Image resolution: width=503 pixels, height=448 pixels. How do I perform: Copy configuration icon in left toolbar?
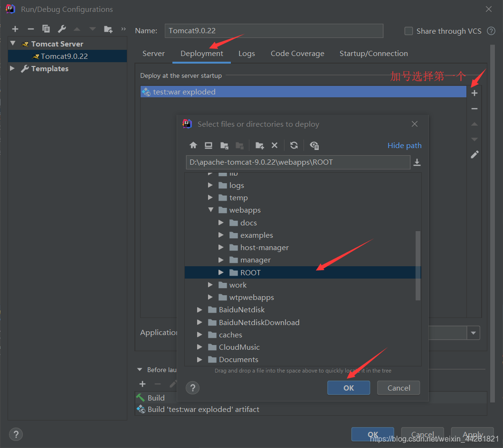tap(46, 29)
